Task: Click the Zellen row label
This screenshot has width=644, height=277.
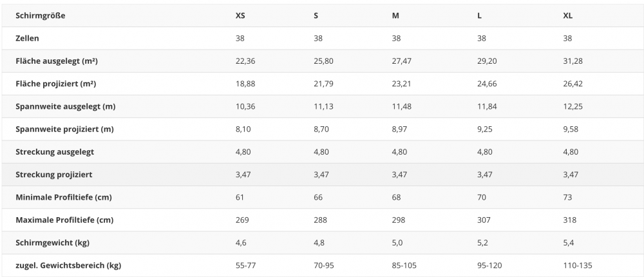Action: click(x=27, y=38)
